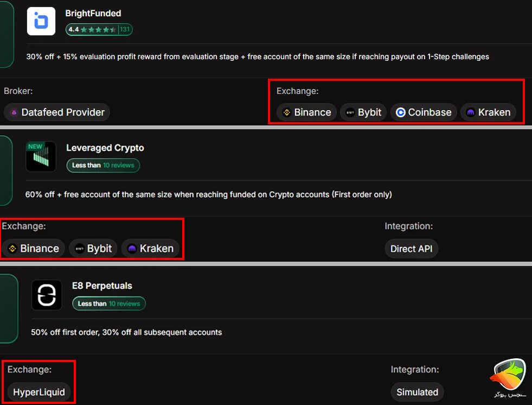Select the Binance chip under Leveraged Crypto
The height and width of the screenshot is (405, 532).
[x=33, y=248]
